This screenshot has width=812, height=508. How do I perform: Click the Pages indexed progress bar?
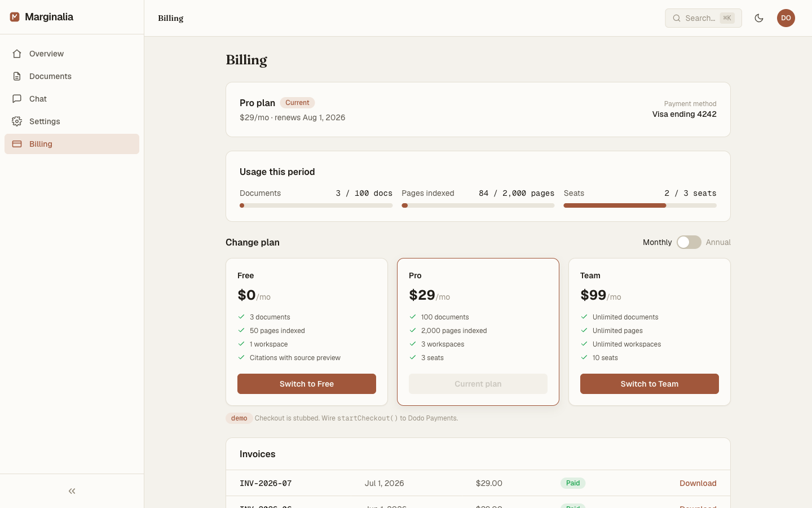478,205
